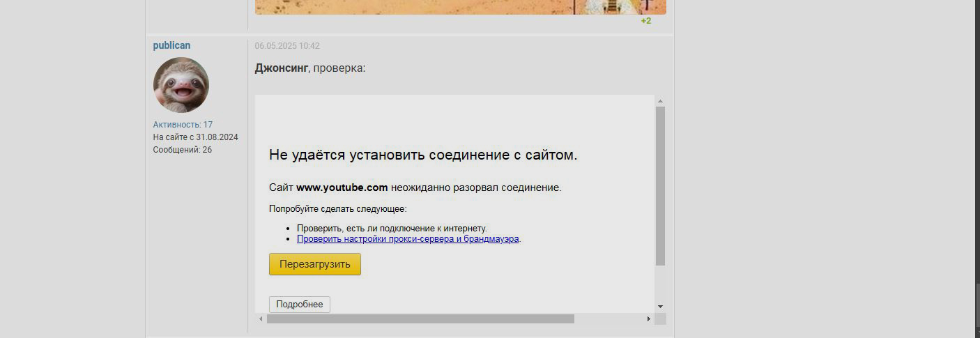
Task: Click the horizontal scrollbar's left arrow
Action: 261,318
